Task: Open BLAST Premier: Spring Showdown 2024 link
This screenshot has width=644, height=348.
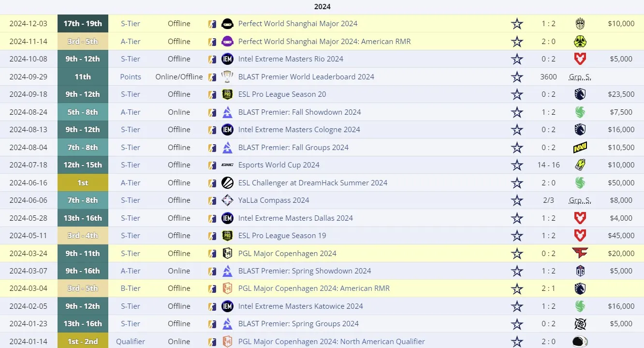Action: pyautogui.click(x=305, y=271)
